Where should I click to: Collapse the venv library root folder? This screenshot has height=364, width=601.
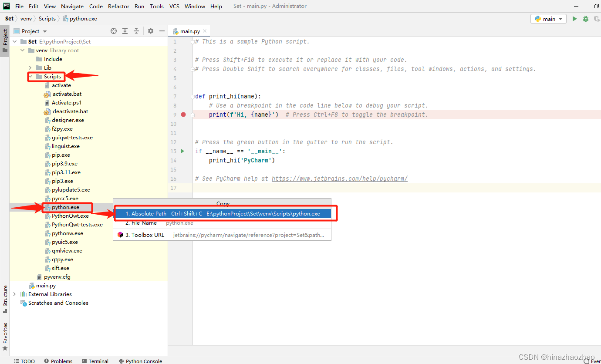(23, 51)
